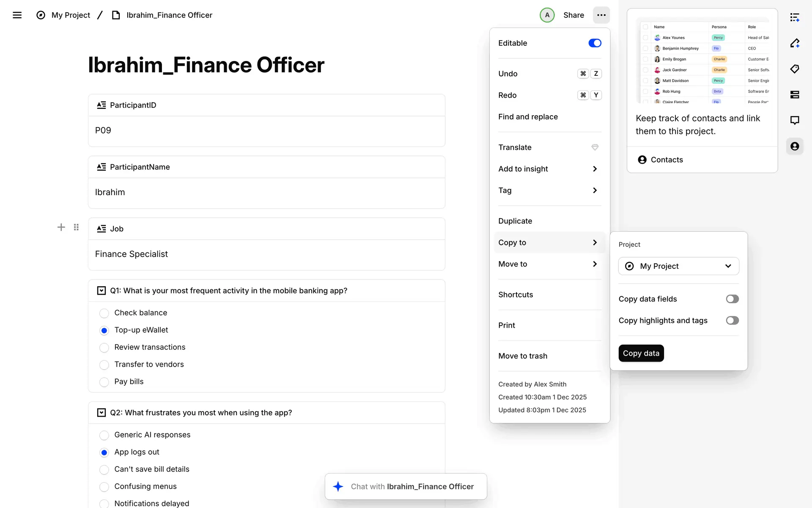Click the Chat with Ibrahim_Finance Officer input
The height and width of the screenshot is (508, 812).
point(406,486)
